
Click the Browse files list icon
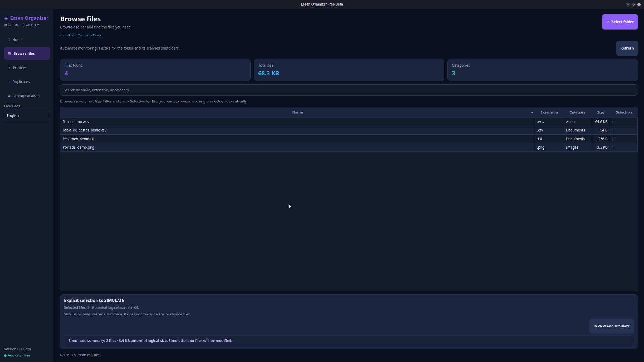tap(9, 54)
